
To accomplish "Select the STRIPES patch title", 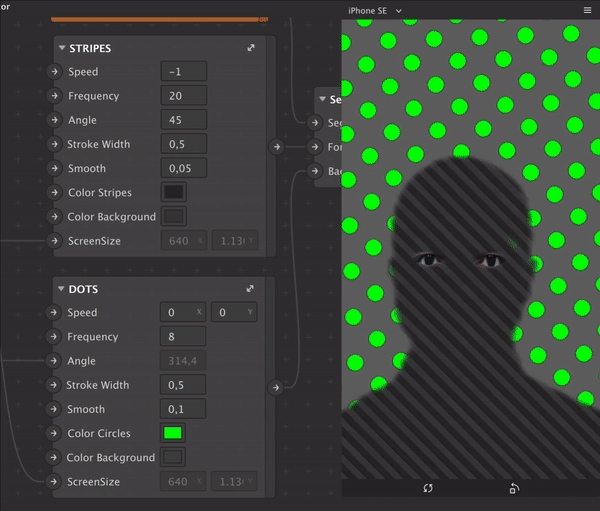I will (x=90, y=48).
